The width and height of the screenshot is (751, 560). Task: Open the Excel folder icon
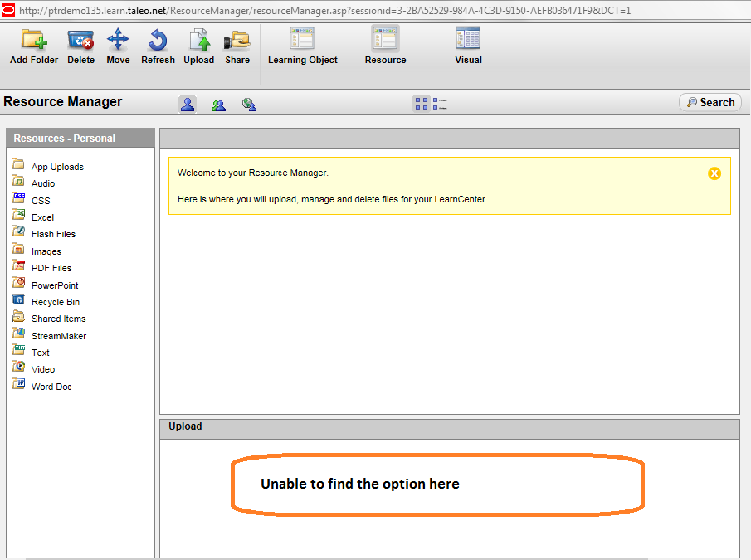[x=18, y=214]
